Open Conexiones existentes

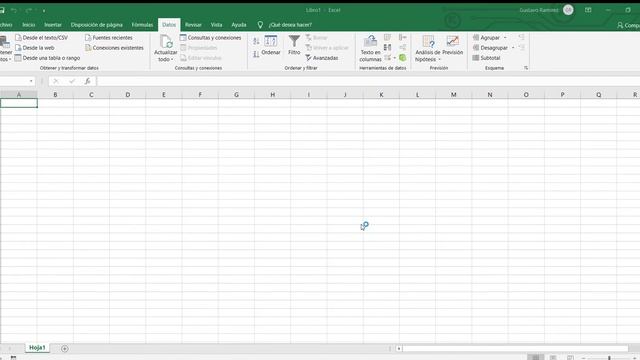(x=114, y=48)
